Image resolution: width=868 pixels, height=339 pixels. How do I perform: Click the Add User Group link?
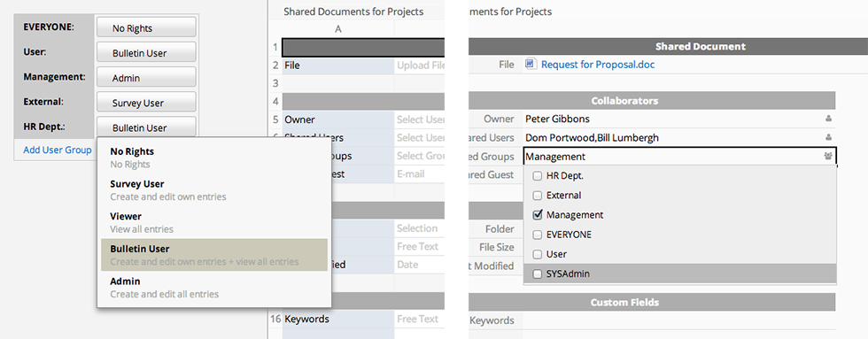pos(58,150)
